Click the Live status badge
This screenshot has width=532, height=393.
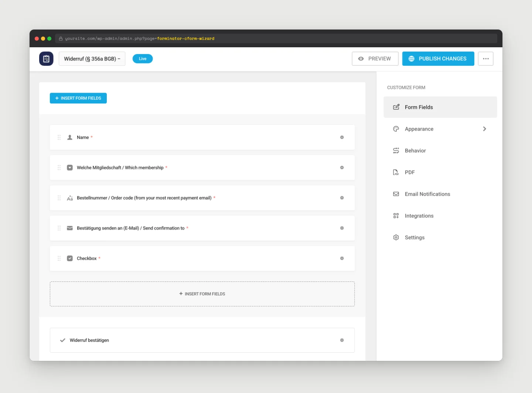point(143,59)
